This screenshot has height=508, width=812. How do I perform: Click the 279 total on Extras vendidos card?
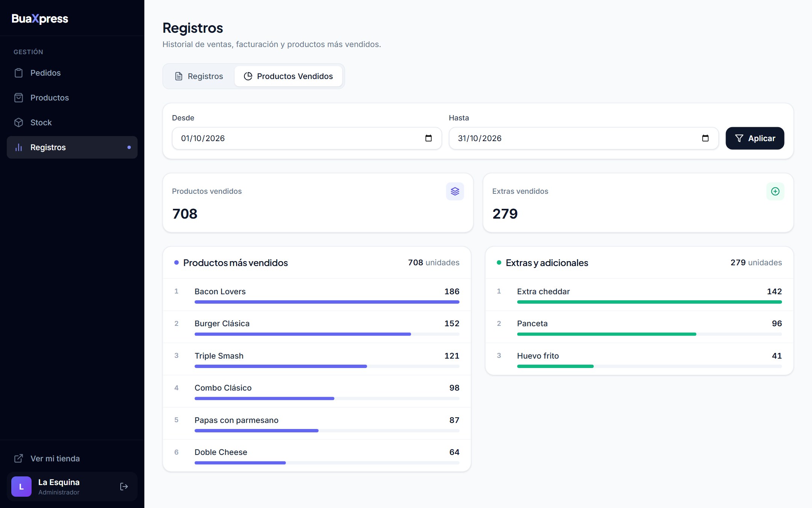(x=505, y=214)
